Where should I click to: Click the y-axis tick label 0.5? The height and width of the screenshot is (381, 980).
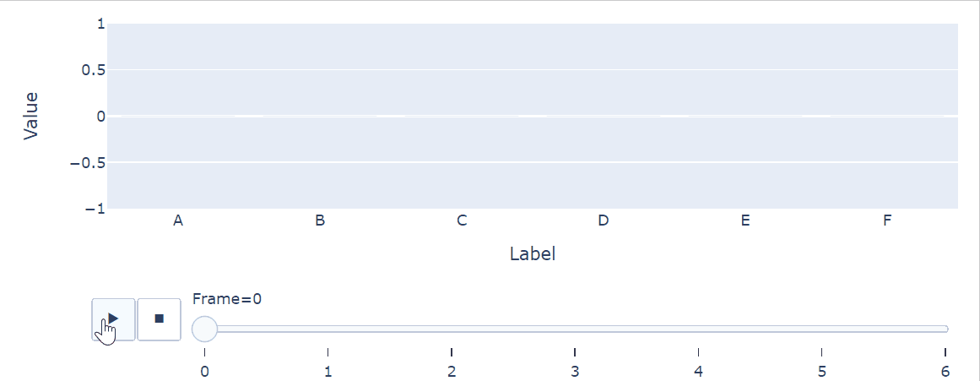93,70
